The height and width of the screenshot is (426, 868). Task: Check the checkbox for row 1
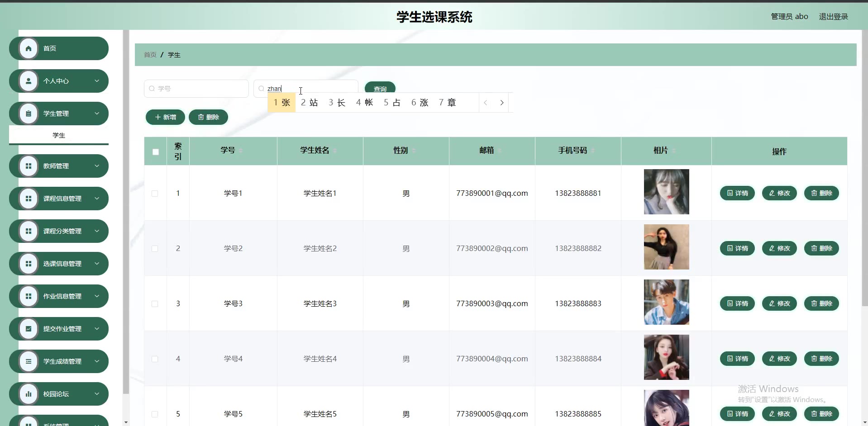coord(155,194)
